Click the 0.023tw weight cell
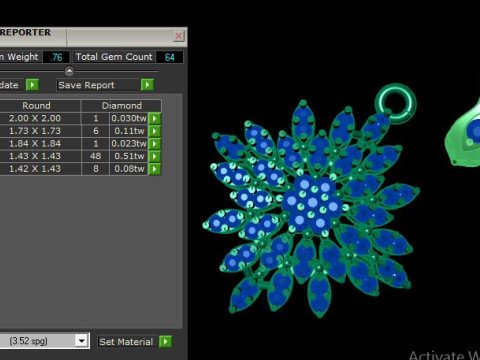Screen dimensions: 480x360 [x=129, y=144]
